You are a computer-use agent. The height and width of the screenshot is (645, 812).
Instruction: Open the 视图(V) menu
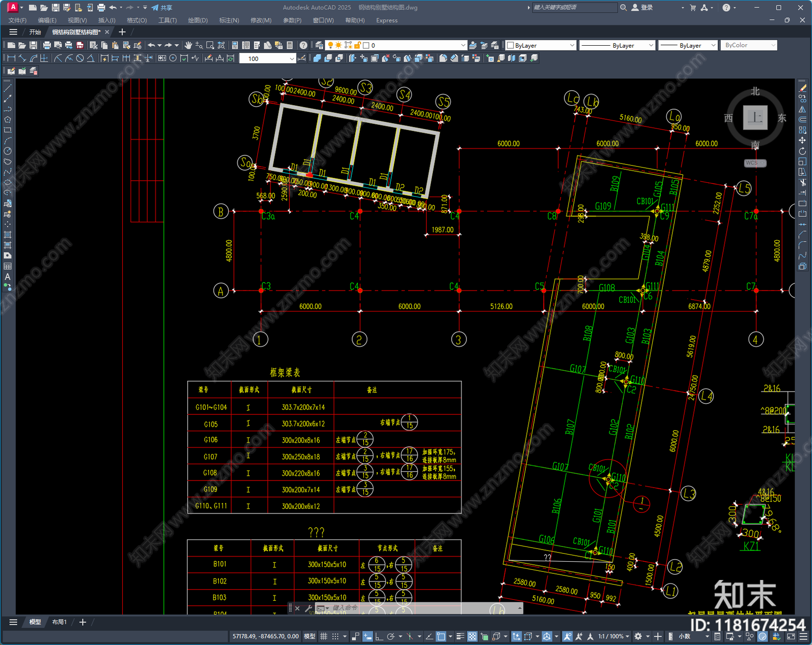[x=77, y=20]
